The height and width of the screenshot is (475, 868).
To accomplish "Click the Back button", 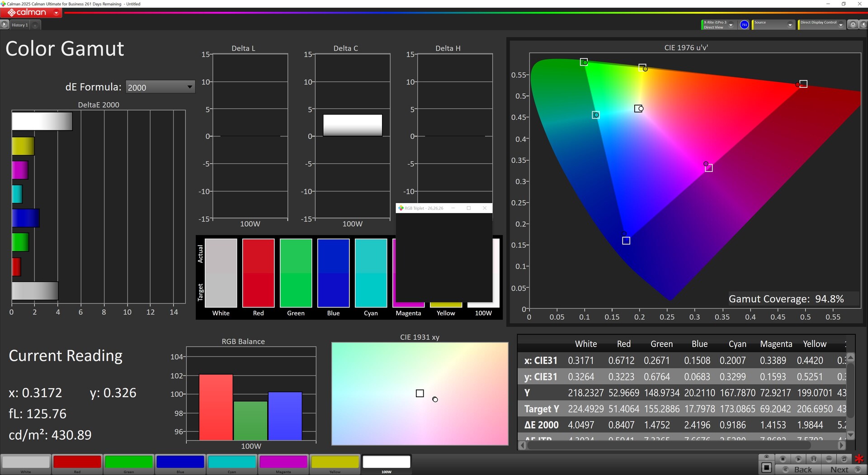I will [x=798, y=470].
